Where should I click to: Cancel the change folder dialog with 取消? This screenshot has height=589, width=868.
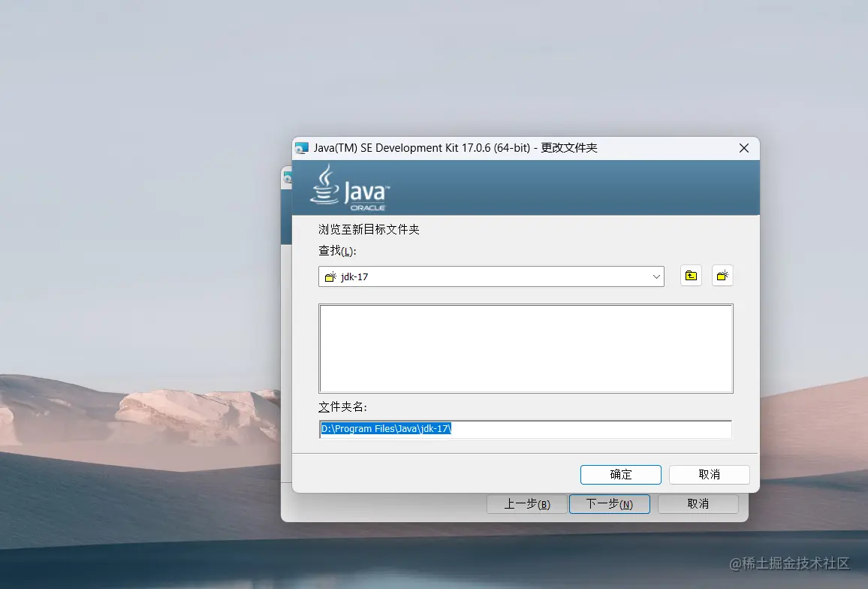coord(709,474)
